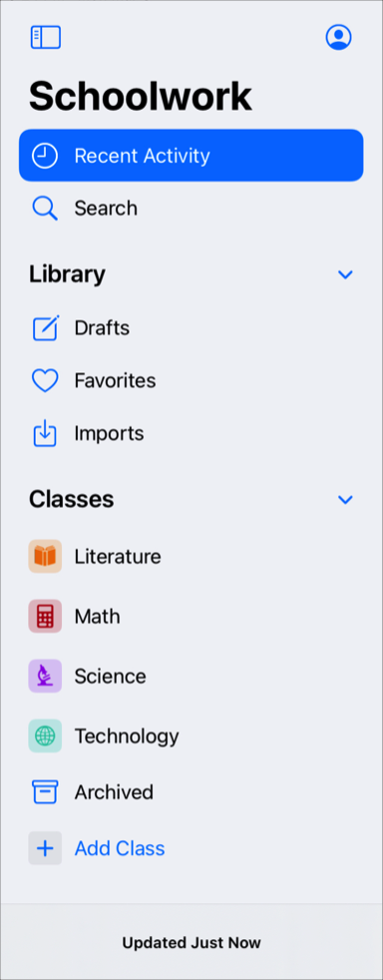Click the purple Science microscope icon
This screenshot has width=383, height=980.
(45, 677)
